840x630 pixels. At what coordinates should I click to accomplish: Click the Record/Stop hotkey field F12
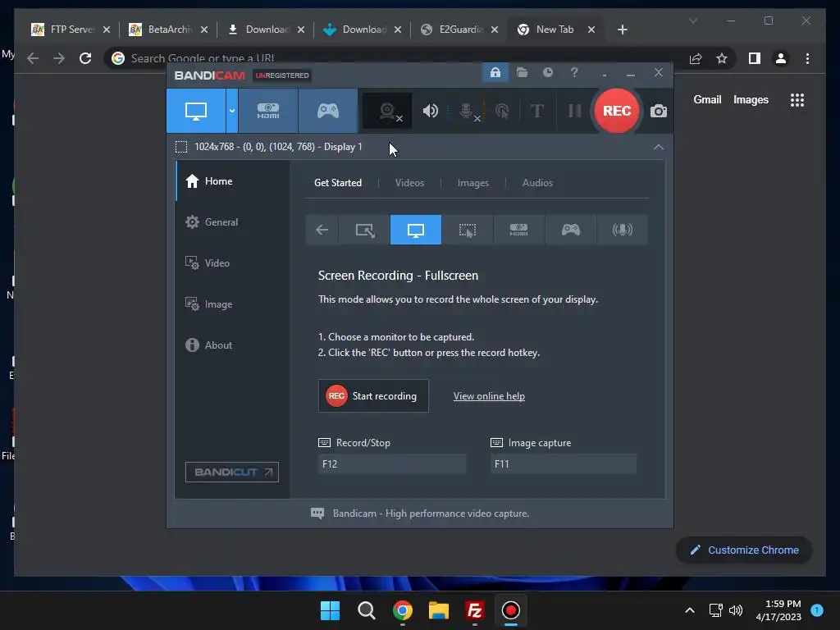392,464
